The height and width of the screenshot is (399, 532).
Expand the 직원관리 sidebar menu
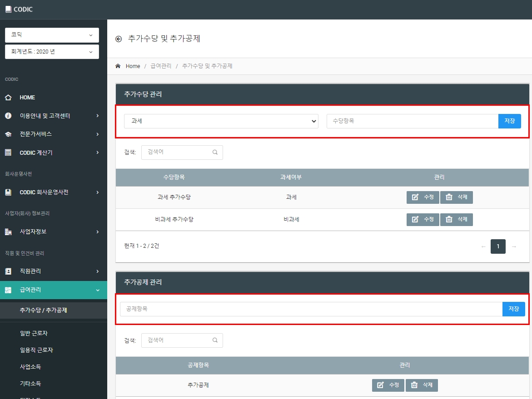point(54,271)
